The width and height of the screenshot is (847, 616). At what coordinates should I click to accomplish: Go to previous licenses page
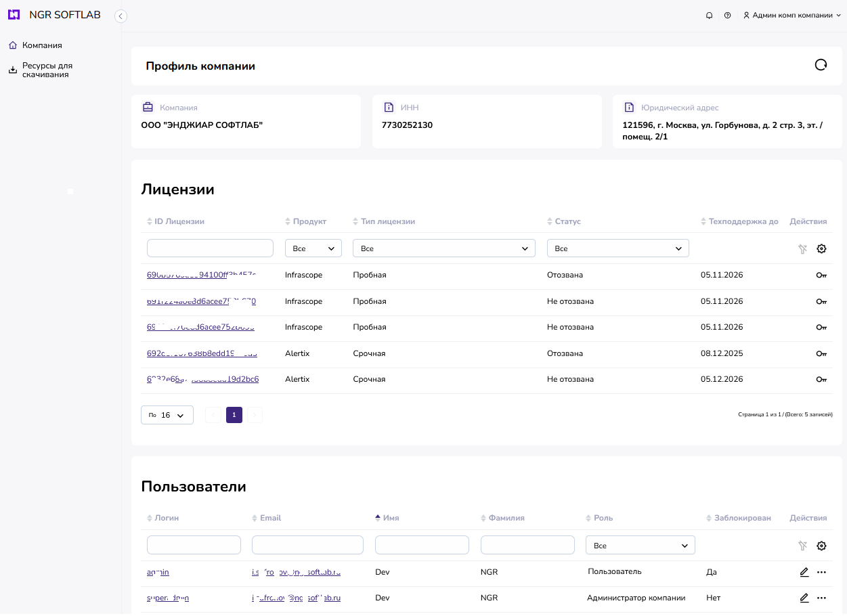pyautogui.click(x=213, y=415)
